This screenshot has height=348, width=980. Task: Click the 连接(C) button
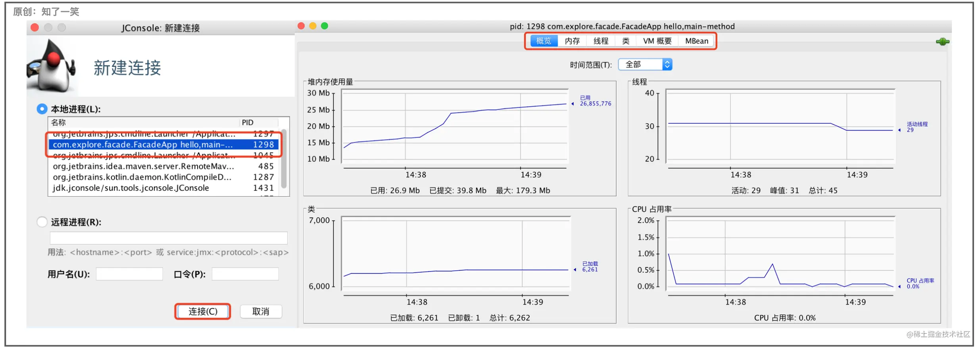pos(203,312)
